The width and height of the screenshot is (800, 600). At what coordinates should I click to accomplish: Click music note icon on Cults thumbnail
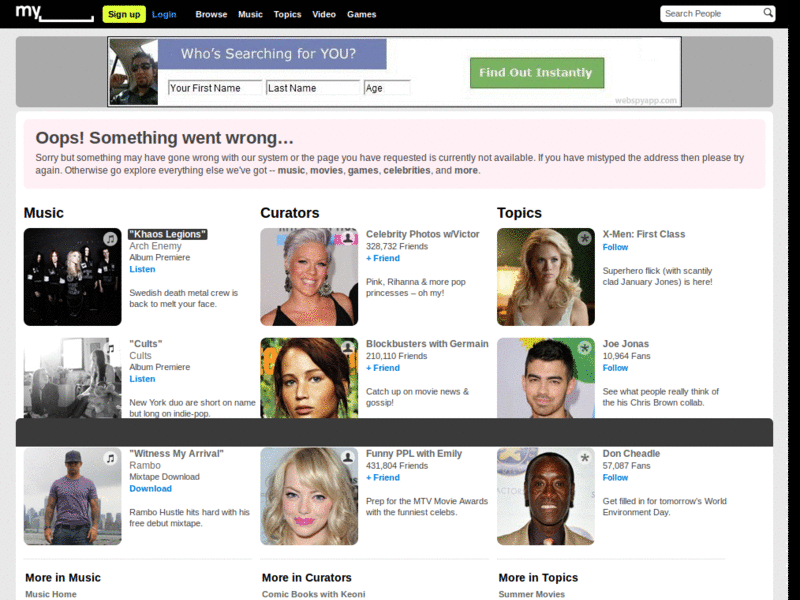(110, 348)
